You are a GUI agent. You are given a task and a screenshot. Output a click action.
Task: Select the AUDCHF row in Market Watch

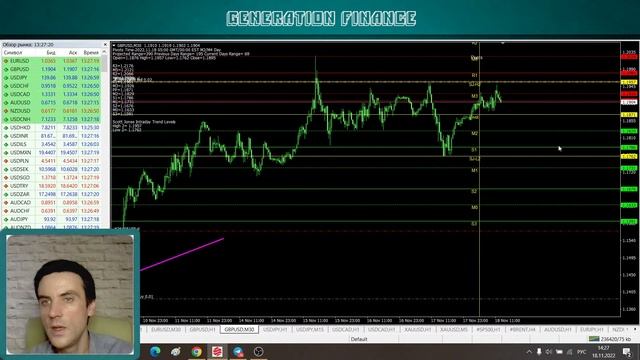tap(51, 211)
